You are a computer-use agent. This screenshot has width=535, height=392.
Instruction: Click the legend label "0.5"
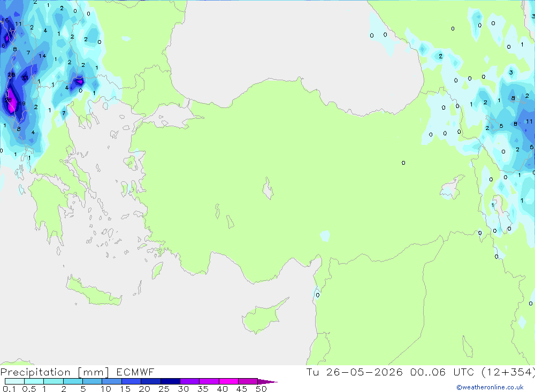click(29, 389)
